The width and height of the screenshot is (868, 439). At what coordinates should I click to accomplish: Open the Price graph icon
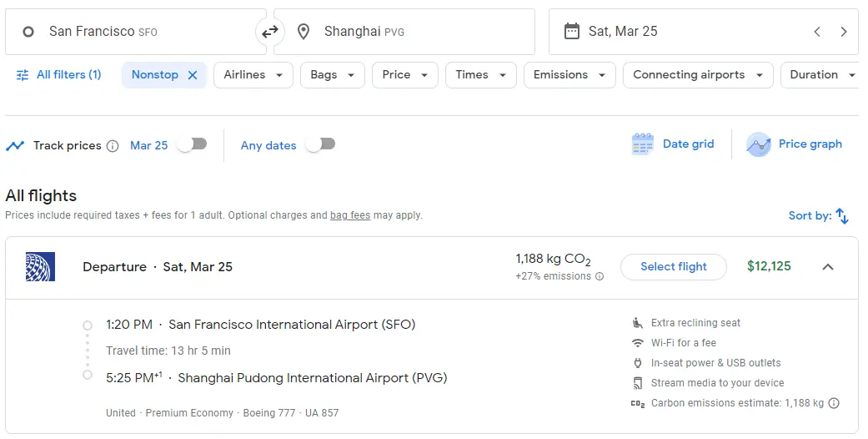point(759,144)
